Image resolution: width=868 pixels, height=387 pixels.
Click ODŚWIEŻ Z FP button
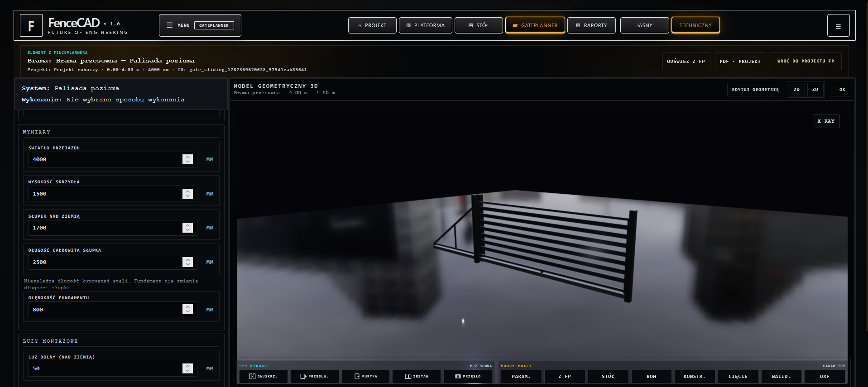[686, 61]
